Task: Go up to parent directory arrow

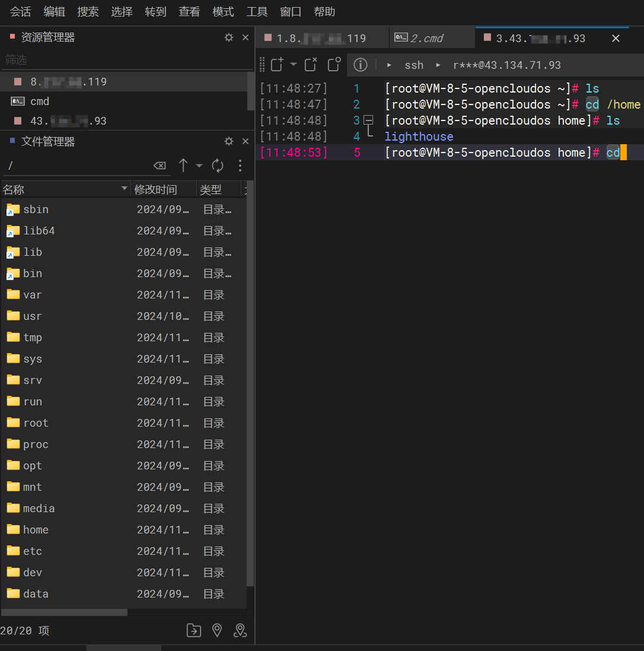Action: (183, 165)
